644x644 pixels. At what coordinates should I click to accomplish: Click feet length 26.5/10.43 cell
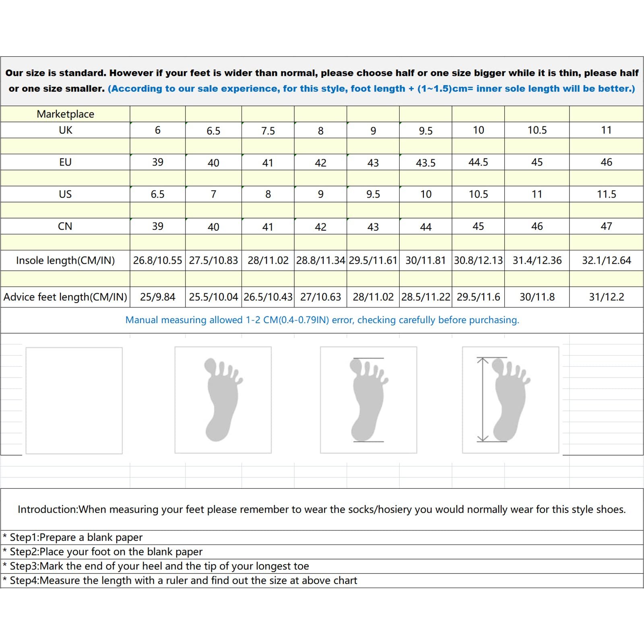tap(268, 297)
